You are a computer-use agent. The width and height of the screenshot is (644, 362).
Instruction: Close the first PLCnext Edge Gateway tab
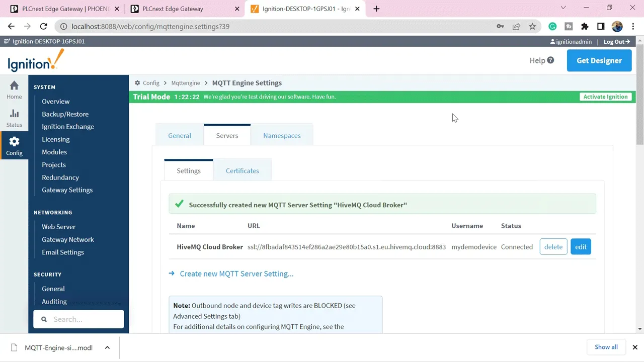(117, 9)
